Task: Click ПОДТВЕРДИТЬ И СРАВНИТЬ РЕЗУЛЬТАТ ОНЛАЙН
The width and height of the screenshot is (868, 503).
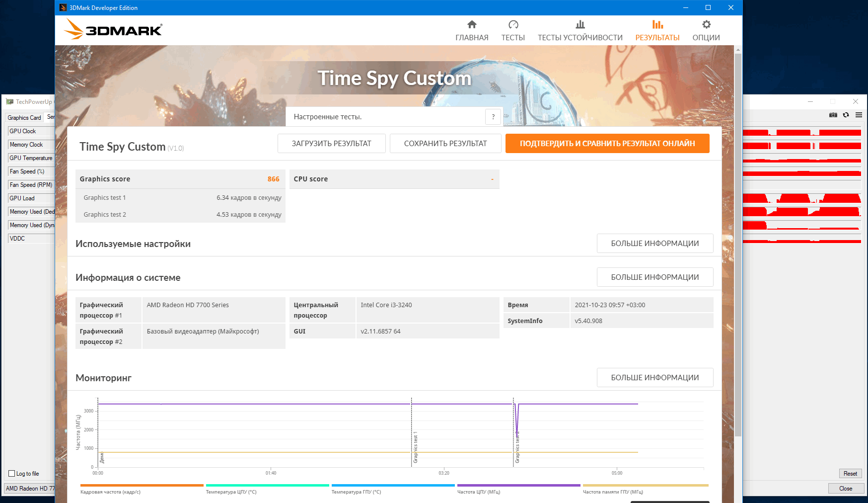Action: click(x=607, y=143)
